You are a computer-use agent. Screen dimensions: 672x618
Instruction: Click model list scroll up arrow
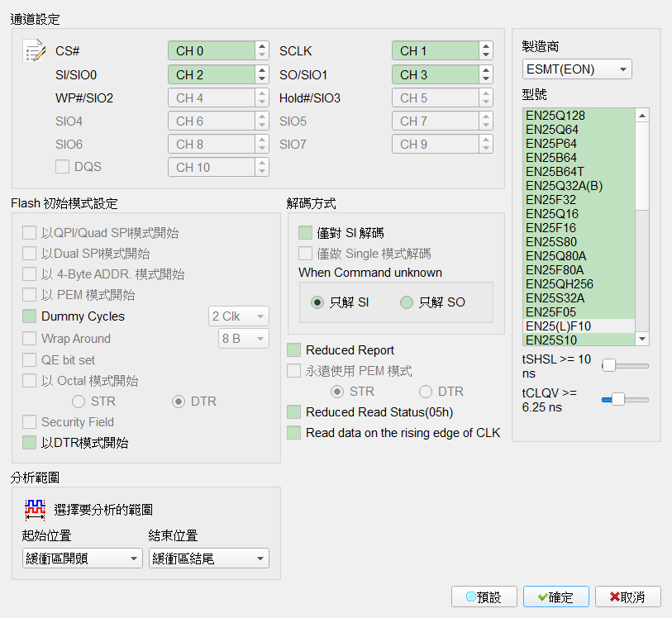click(642, 115)
